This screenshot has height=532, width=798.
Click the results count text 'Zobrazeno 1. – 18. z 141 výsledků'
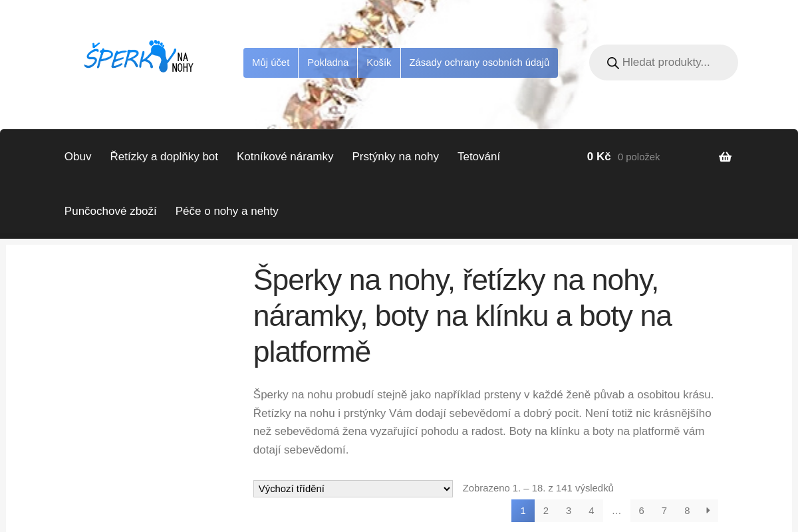click(538, 488)
